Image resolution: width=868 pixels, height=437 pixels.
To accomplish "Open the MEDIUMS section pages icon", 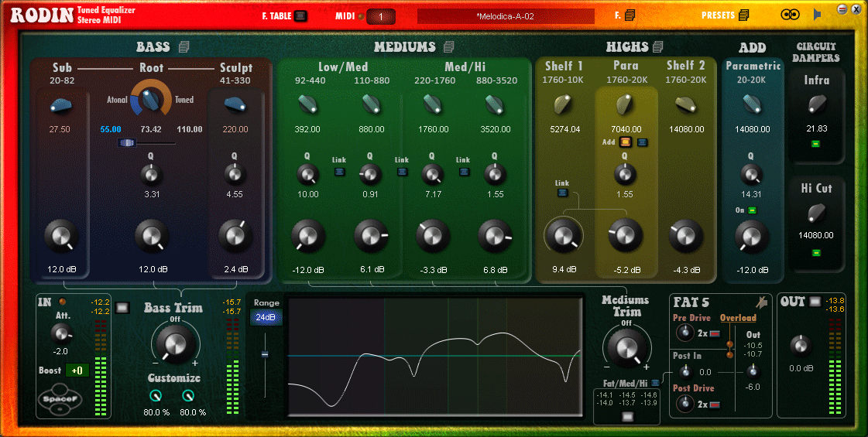I will [449, 46].
